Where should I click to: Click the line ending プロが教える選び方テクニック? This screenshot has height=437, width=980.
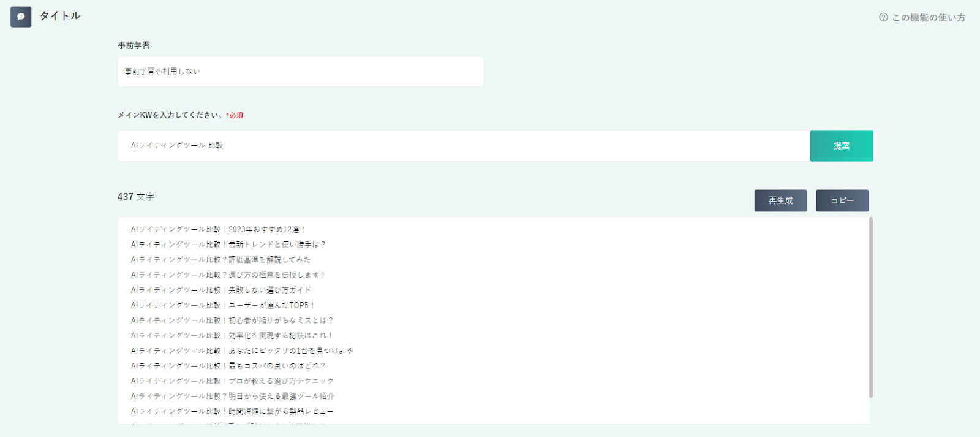coord(232,381)
